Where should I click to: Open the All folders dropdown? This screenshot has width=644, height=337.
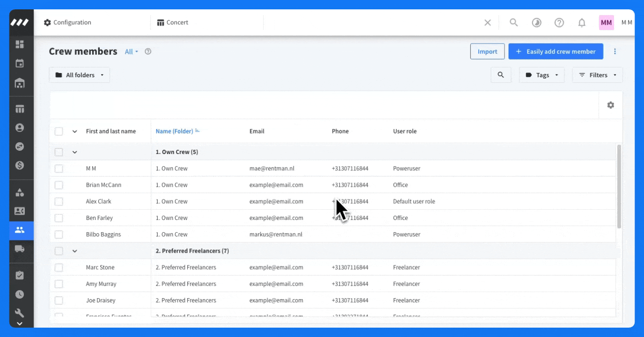(80, 75)
